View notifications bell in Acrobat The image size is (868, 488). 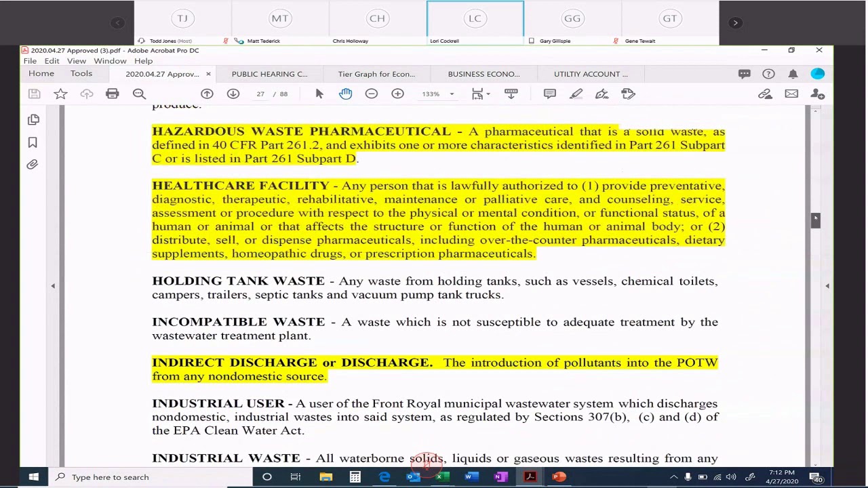tap(793, 74)
